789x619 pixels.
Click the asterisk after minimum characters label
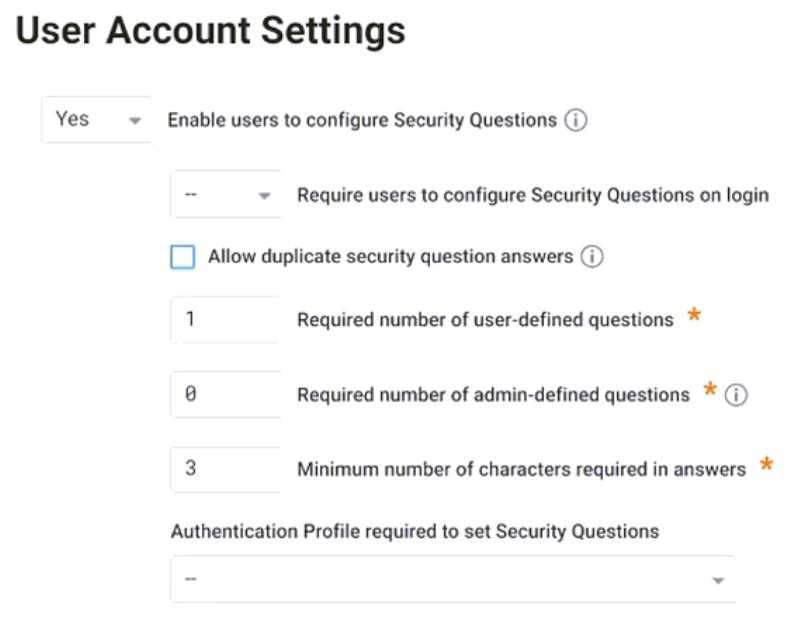(x=766, y=466)
